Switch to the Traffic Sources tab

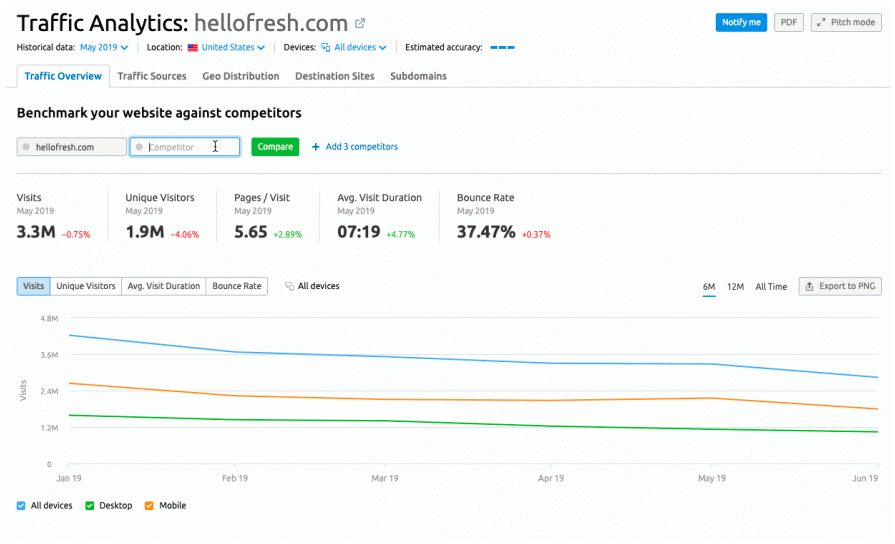(x=152, y=76)
